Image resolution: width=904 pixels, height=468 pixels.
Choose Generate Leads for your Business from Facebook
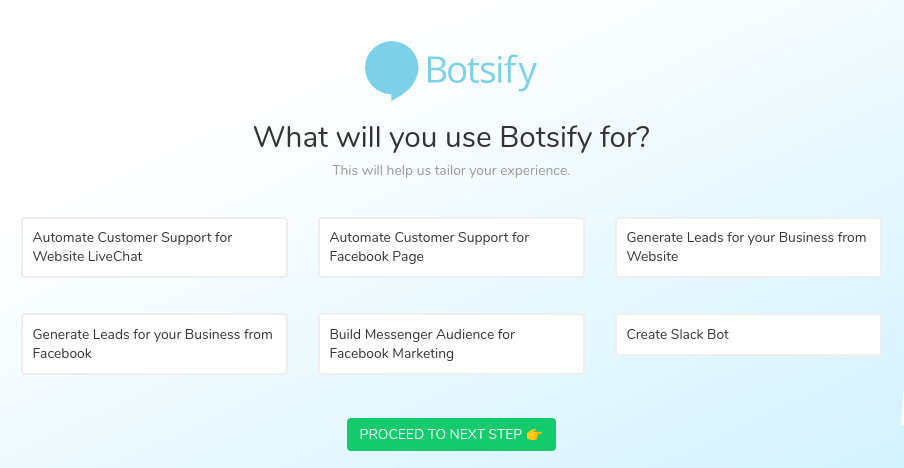154,344
